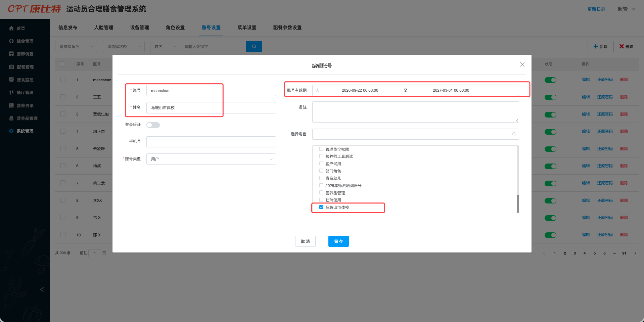Open the 请选择角色 filter dropdown

pyautogui.click(x=76, y=46)
